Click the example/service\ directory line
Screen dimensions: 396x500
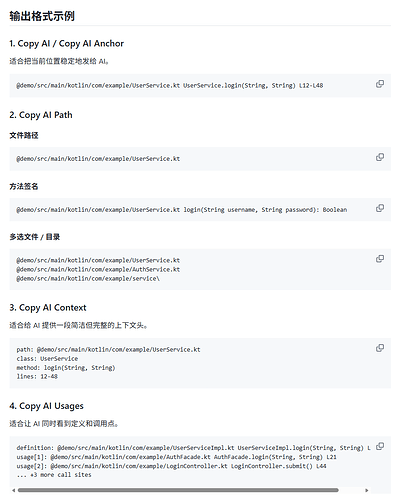tap(88, 278)
